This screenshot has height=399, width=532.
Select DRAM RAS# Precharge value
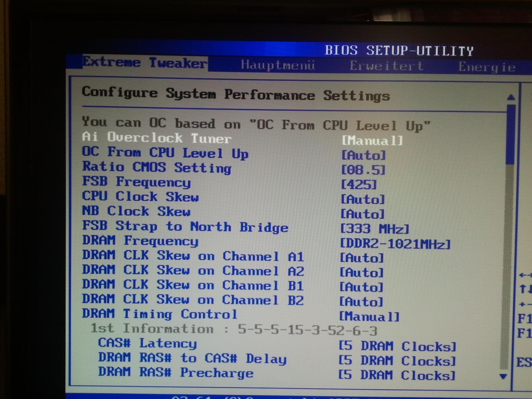[397, 375]
